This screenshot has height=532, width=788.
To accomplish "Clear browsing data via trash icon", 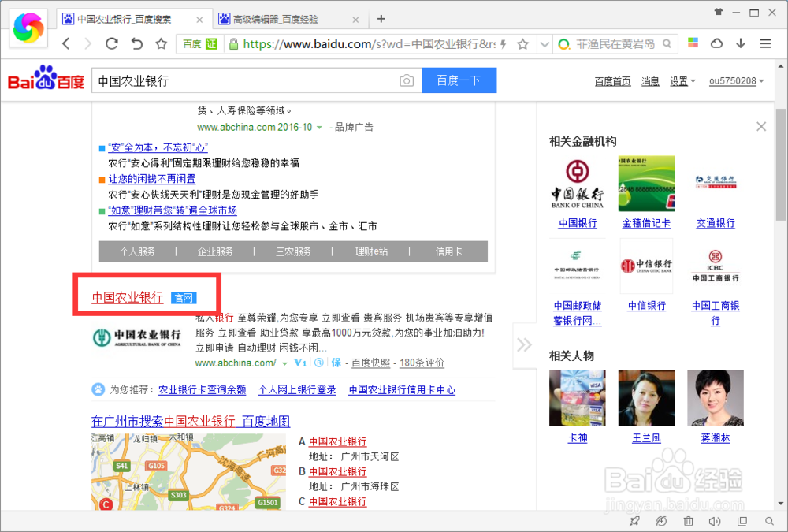I will tap(688, 521).
